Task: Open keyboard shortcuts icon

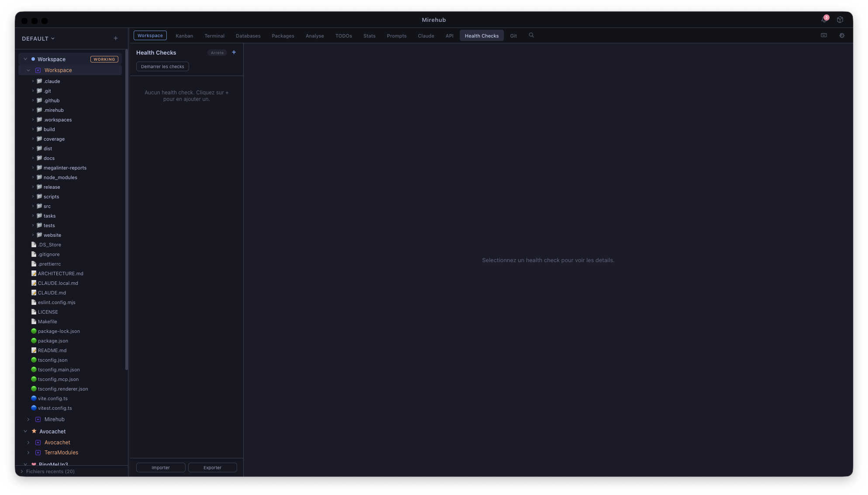Action: coord(824,35)
